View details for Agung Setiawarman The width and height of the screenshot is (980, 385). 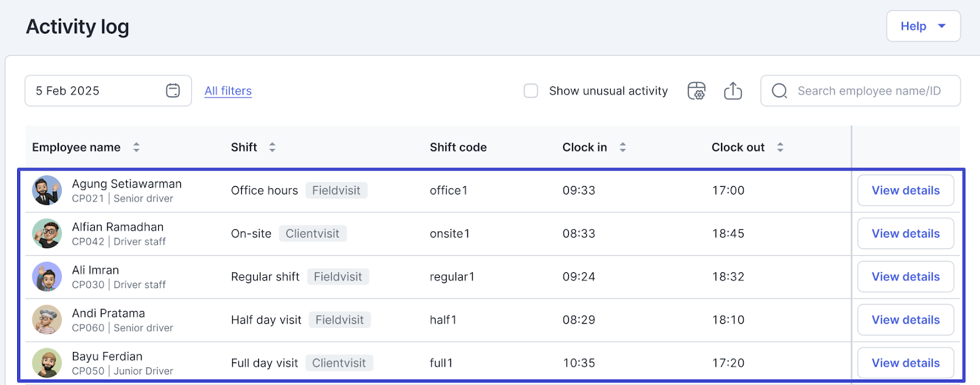click(x=905, y=191)
